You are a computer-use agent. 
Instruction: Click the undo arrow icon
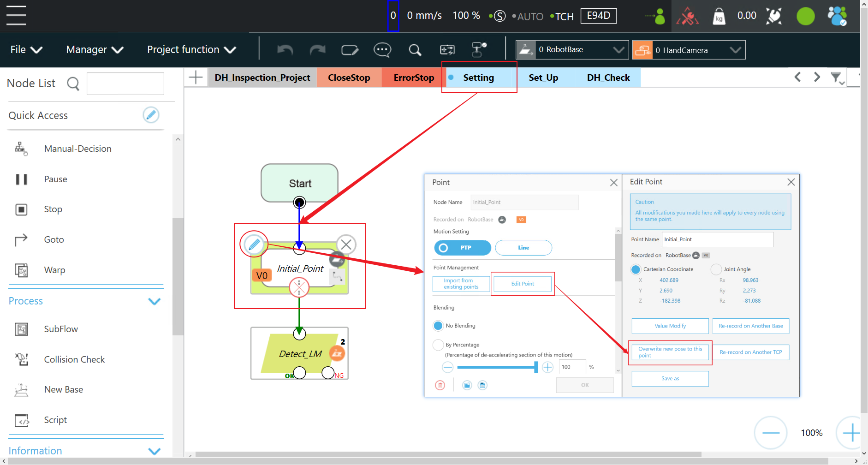coord(285,50)
